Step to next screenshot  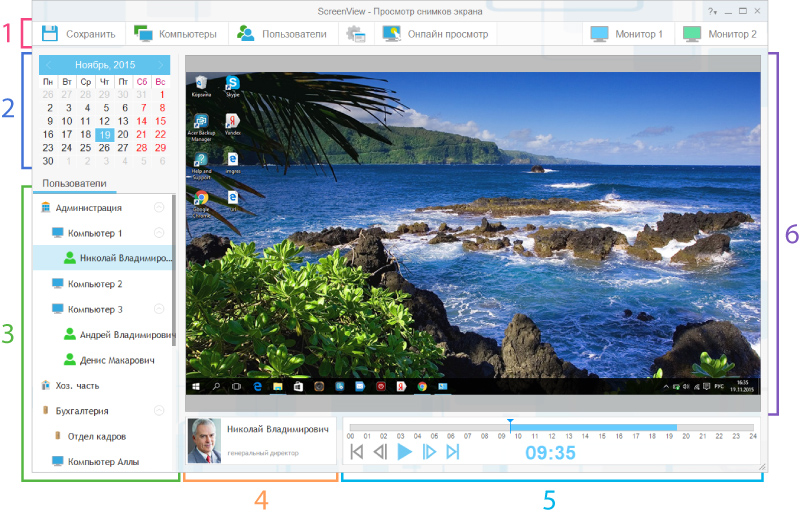pos(429,452)
